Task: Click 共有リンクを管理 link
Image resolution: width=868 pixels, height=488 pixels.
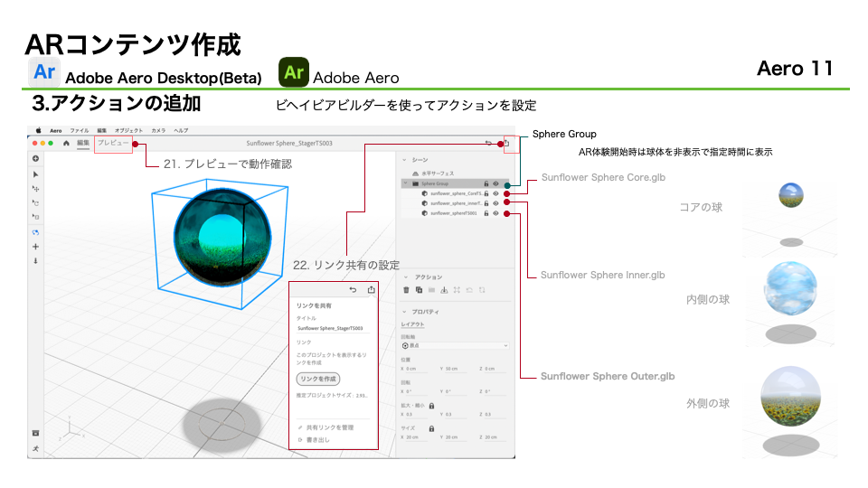Action: click(330, 427)
